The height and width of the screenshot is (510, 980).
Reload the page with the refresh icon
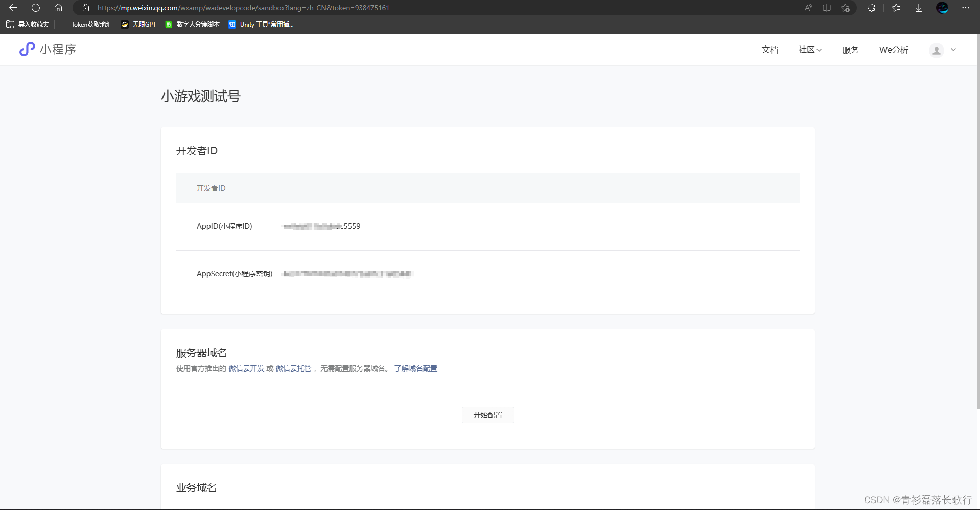tap(36, 8)
